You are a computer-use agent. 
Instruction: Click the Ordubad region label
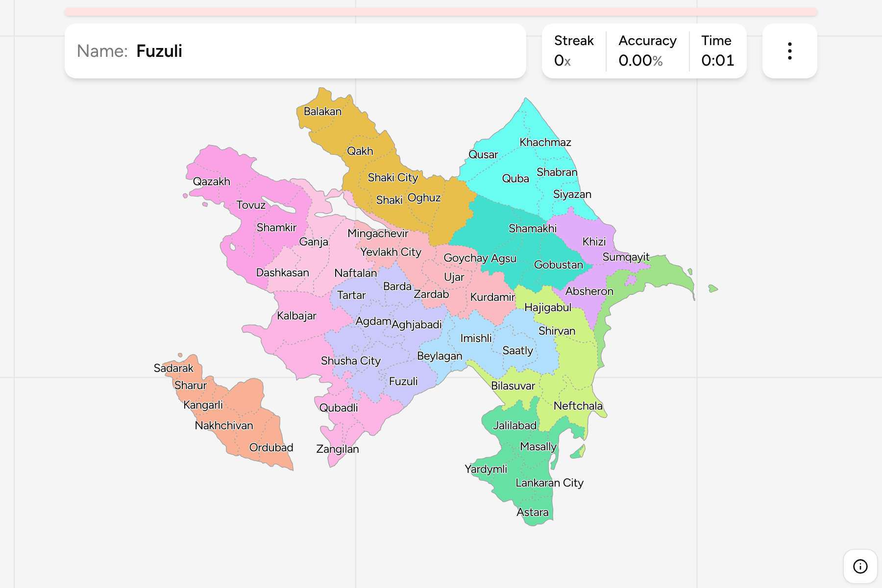(271, 448)
